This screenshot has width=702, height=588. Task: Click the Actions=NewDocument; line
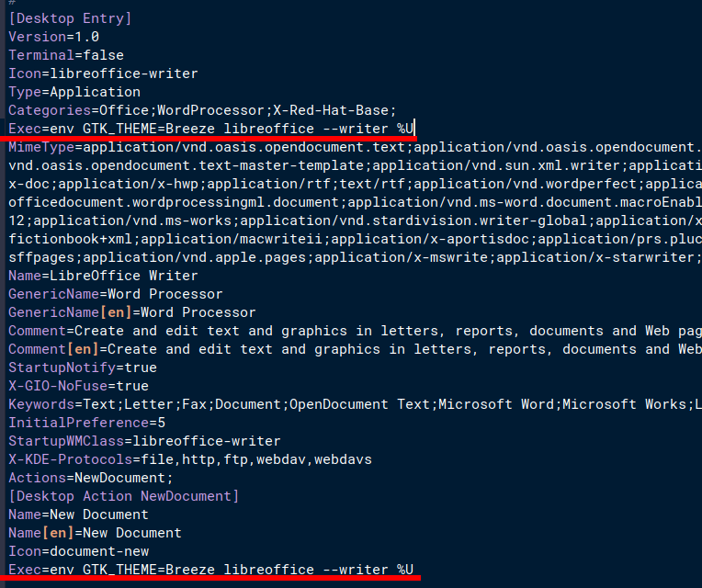pos(90,477)
